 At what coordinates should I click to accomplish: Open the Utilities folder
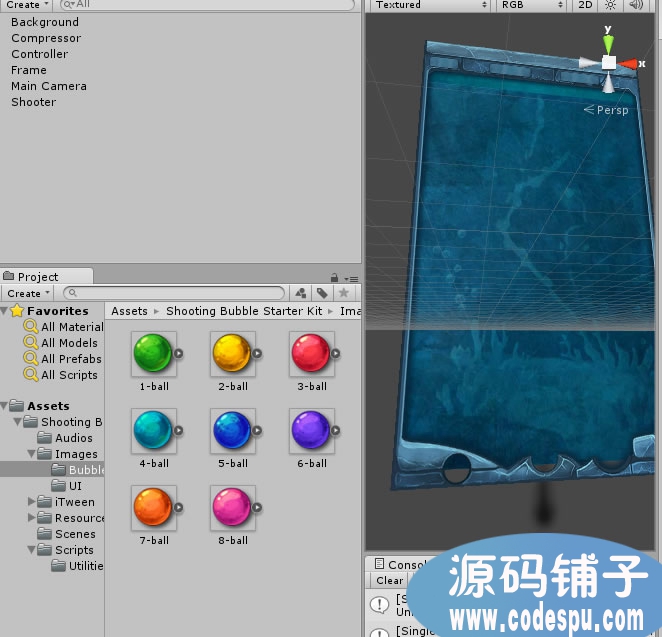78,566
